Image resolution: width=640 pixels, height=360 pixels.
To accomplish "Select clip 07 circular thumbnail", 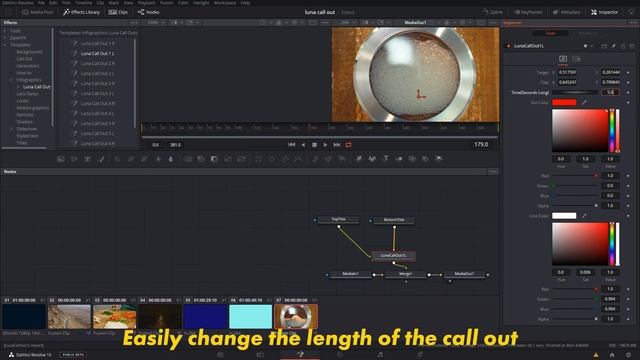I will coord(296,316).
